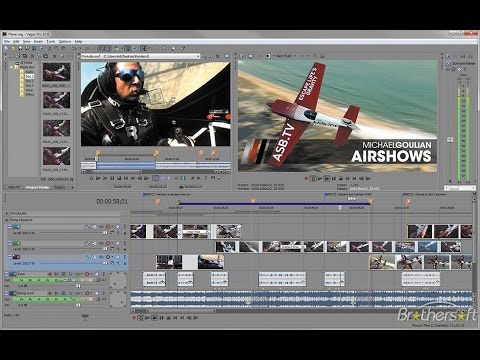Click Record in the timeline transport bar
Viewport: 480px width, 360px height.
click(x=134, y=318)
